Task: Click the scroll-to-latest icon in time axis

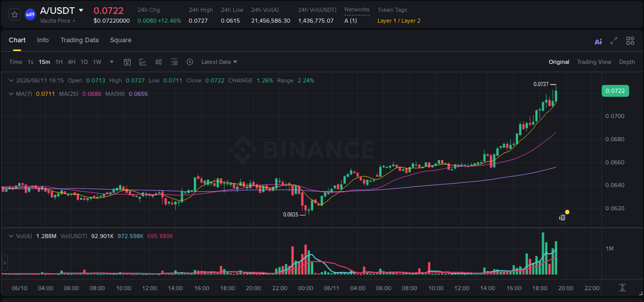Action: tap(622, 287)
